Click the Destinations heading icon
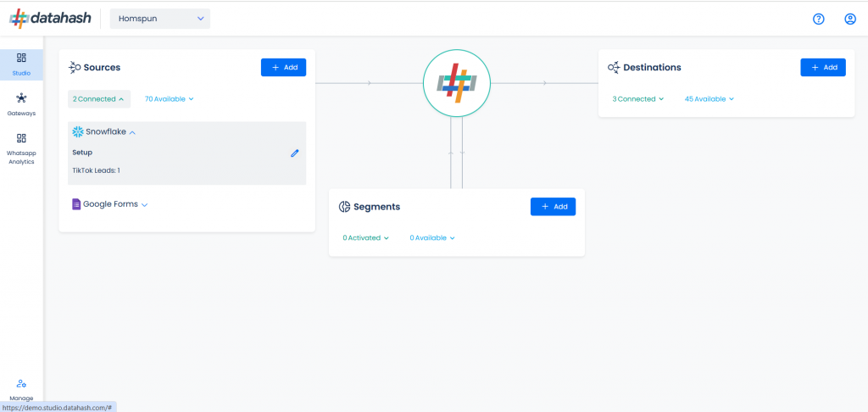The image size is (868, 412). click(x=614, y=67)
